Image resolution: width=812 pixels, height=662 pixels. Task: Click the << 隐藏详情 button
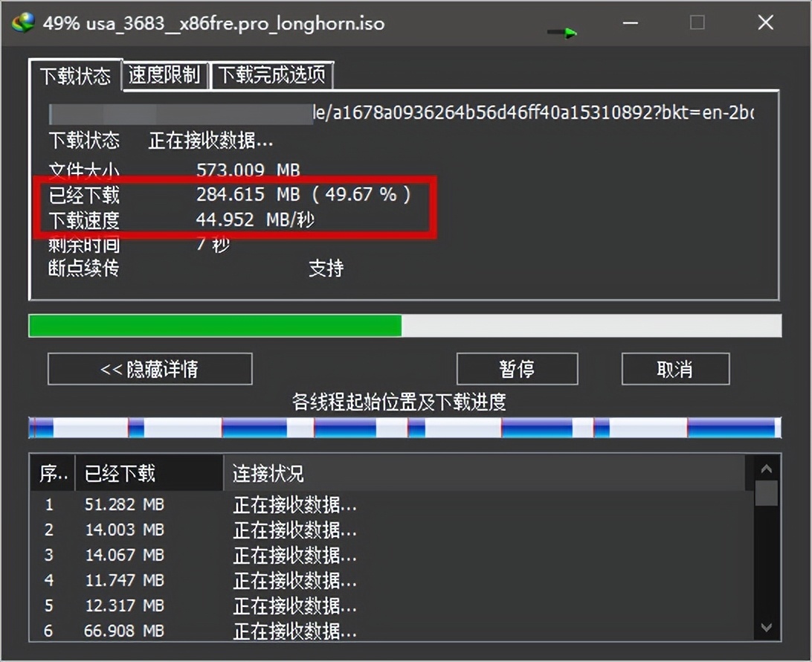click(149, 369)
